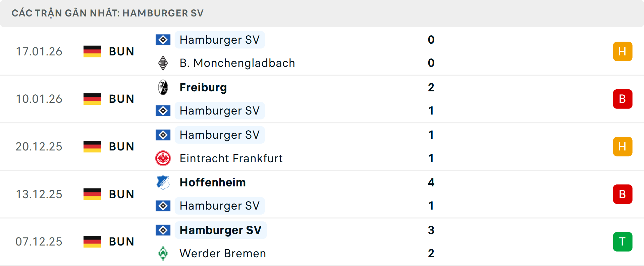Image resolution: width=644 pixels, height=266 pixels.
Task: Open the Hoffenheim team link
Action: (x=213, y=182)
